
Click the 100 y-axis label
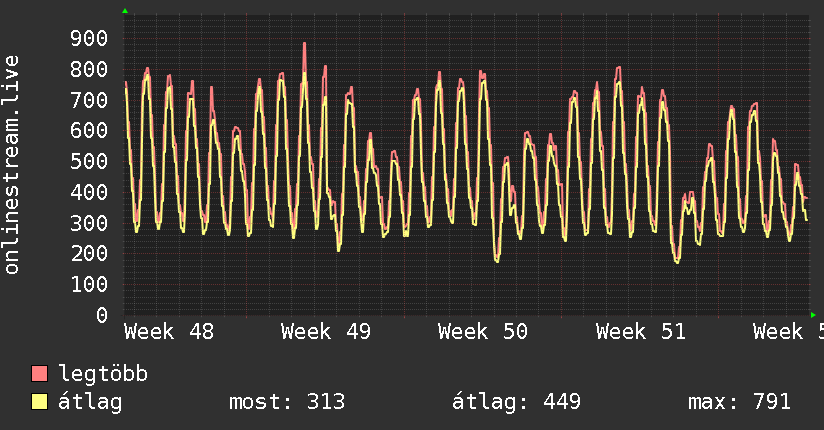pyautogui.click(x=89, y=284)
